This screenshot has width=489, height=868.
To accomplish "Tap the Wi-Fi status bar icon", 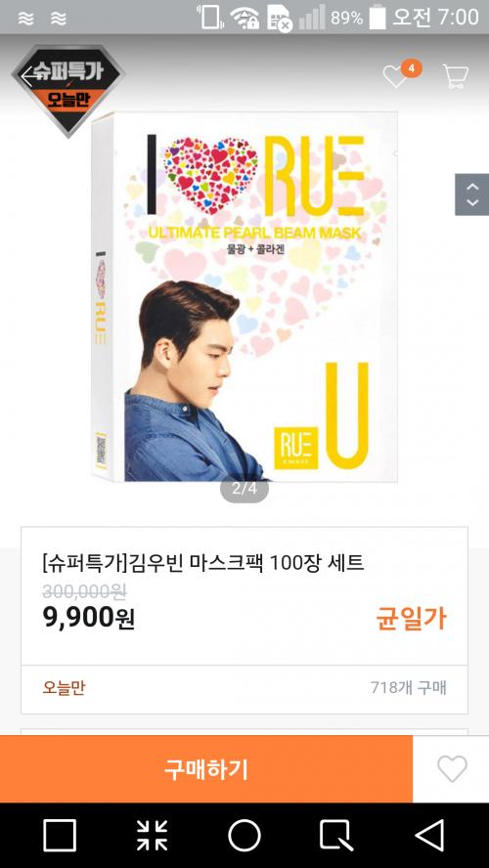I will pos(244,18).
